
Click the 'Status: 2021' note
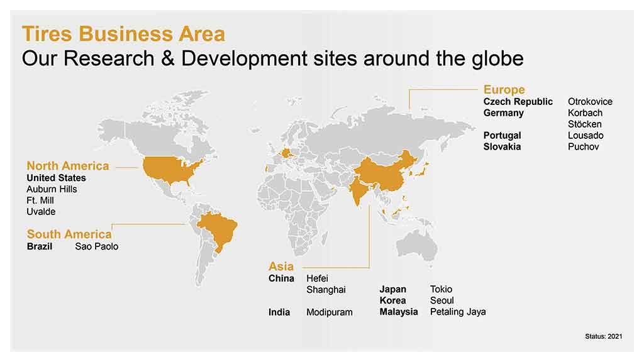[x=603, y=336]
